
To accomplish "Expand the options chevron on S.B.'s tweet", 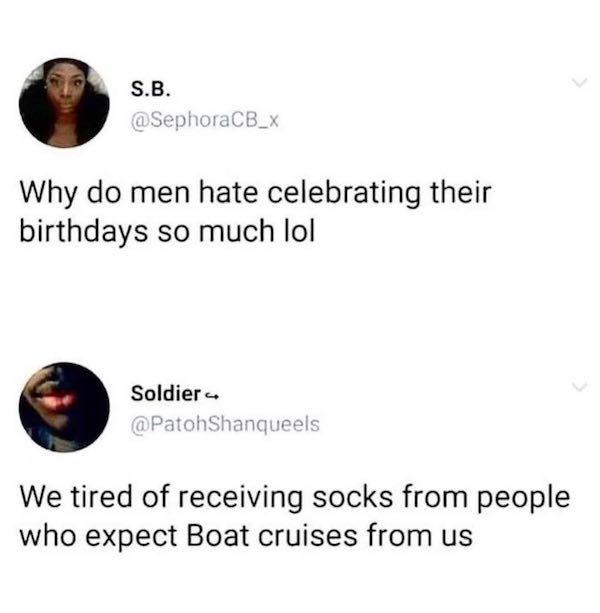I will [x=579, y=82].
